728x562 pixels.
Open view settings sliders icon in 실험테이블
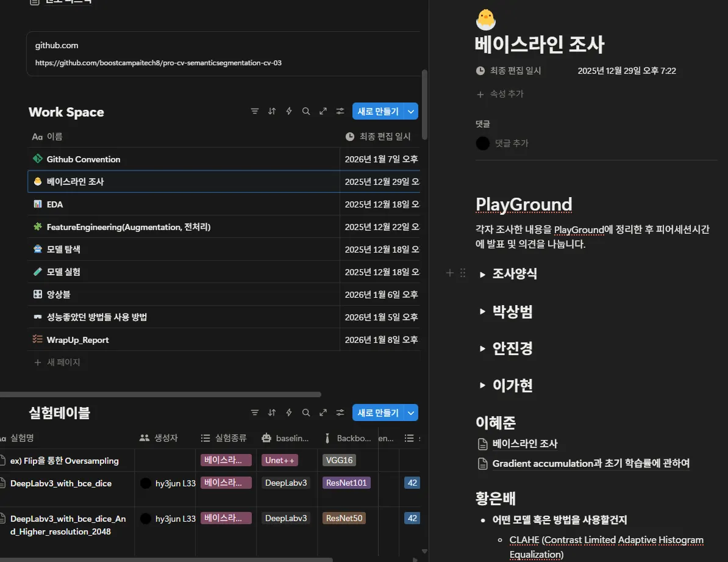coord(340,412)
